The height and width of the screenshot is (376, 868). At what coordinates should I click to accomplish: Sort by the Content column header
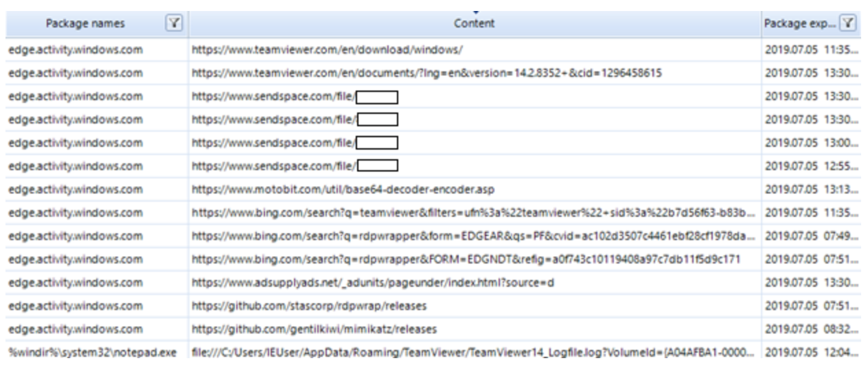pos(475,23)
